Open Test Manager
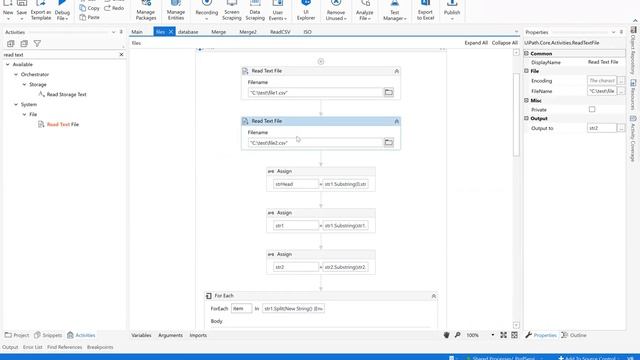Viewport: 640px width, 360px height. coord(394,11)
